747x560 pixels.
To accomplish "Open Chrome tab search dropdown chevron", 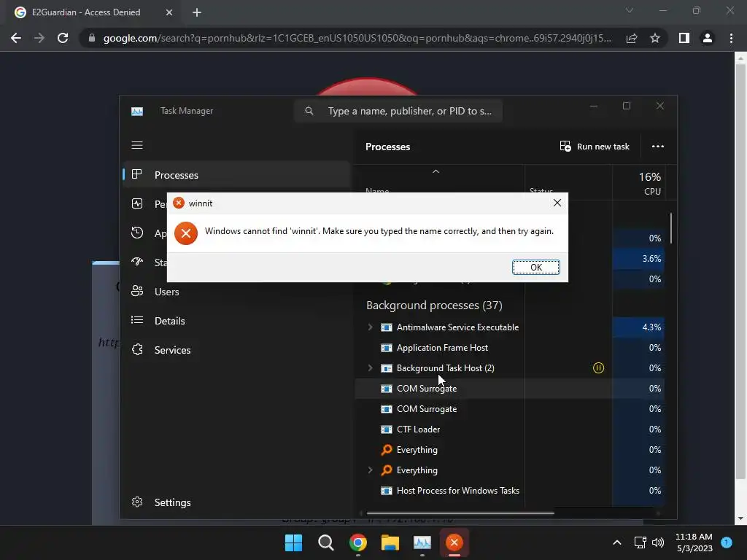I will pos(630,10).
